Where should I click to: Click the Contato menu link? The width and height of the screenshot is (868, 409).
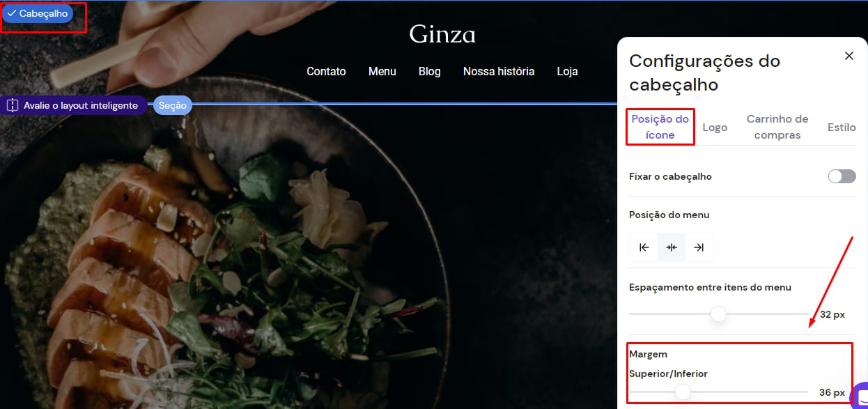[x=326, y=71]
